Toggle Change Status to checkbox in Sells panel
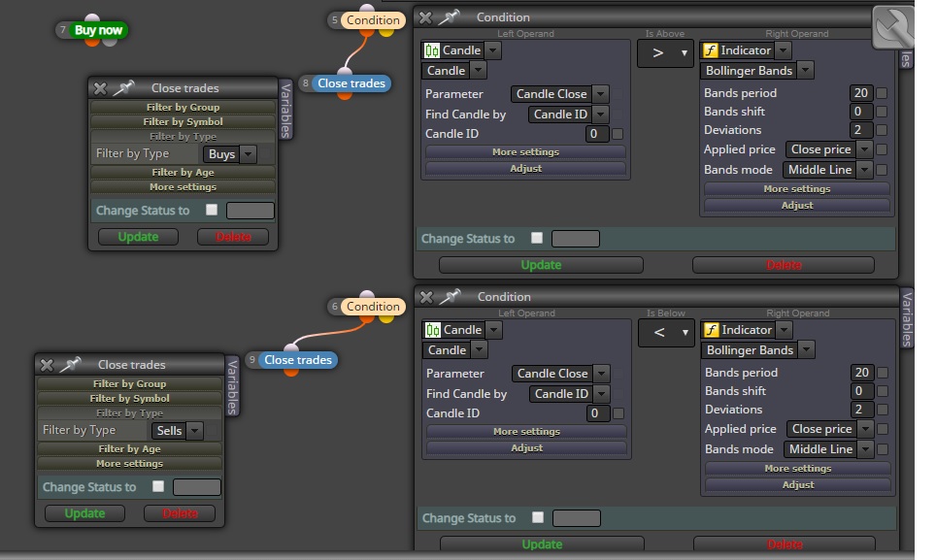This screenshot has width=936, height=560. (158, 486)
